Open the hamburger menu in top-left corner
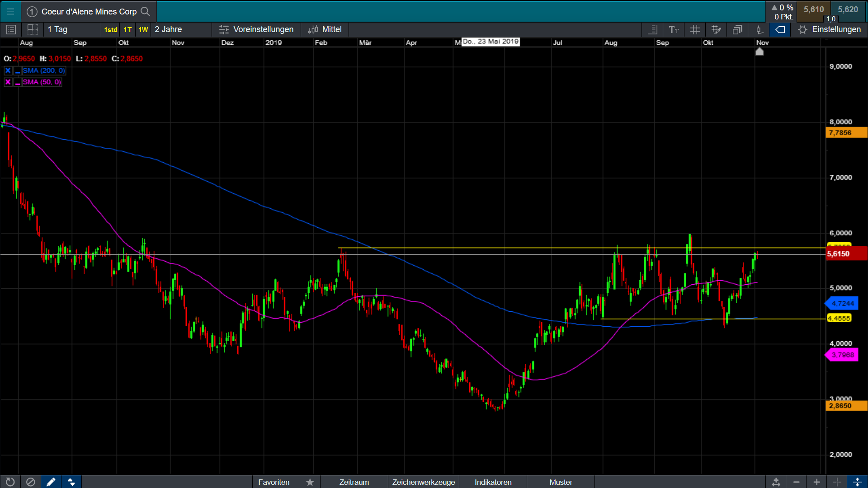Image resolution: width=868 pixels, height=488 pixels. [x=10, y=11]
